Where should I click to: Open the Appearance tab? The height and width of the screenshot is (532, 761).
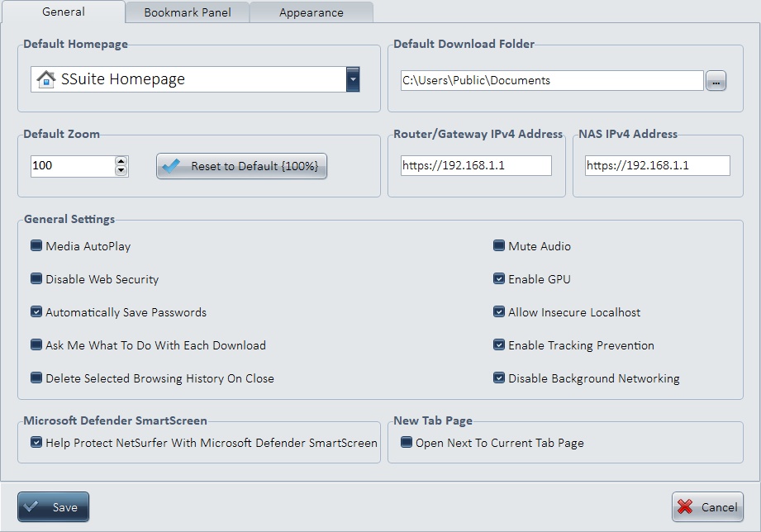coord(311,12)
